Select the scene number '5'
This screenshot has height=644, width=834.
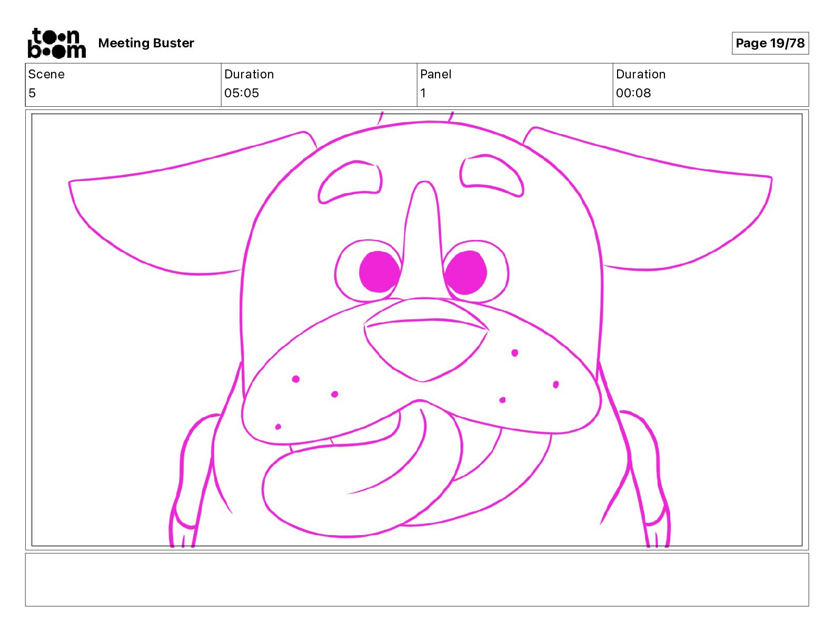pos(32,93)
